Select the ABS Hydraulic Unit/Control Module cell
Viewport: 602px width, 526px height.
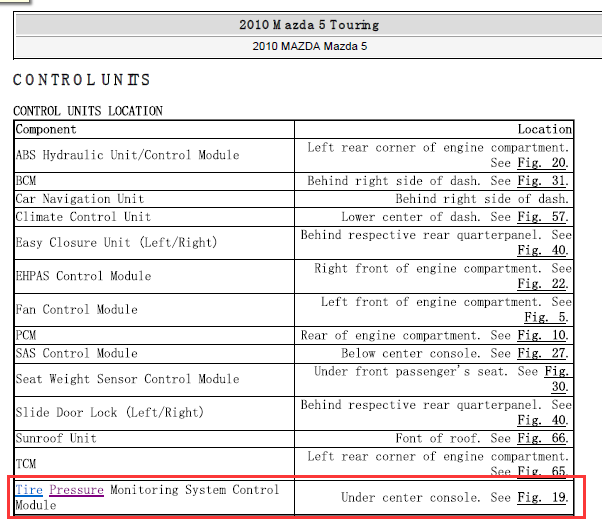[x=154, y=155]
